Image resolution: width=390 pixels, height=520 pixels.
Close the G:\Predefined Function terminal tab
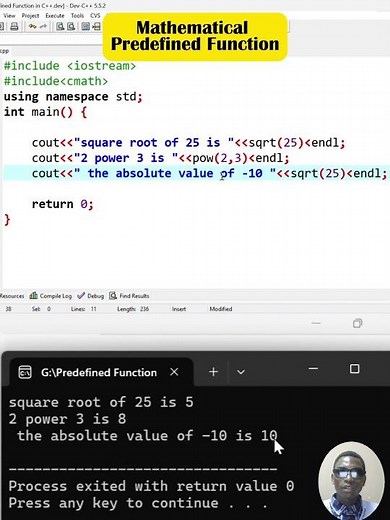(x=174, y=372)
